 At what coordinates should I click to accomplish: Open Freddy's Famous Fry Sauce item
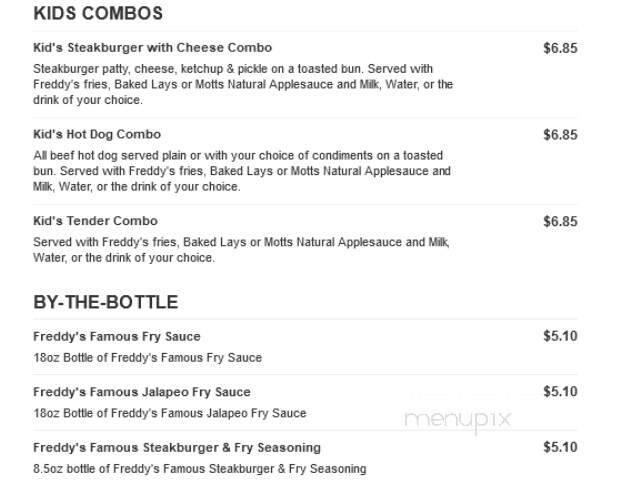click(117, 336)
